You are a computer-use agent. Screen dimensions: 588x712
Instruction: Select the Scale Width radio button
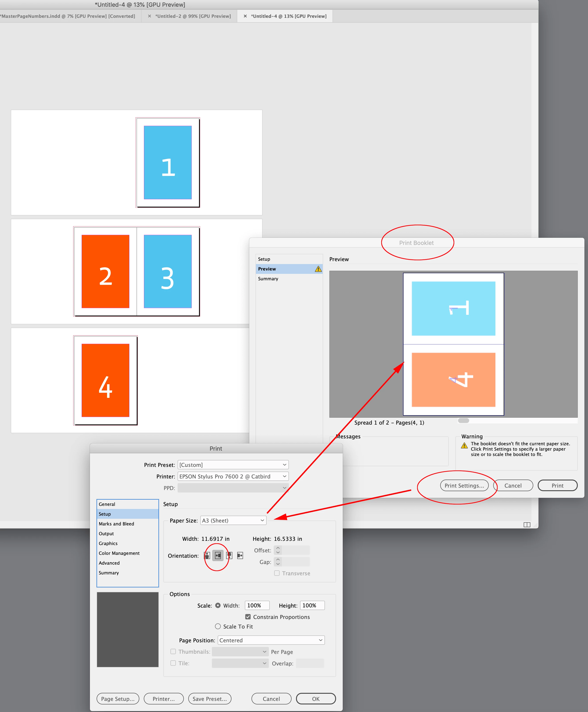coord(218,605)
